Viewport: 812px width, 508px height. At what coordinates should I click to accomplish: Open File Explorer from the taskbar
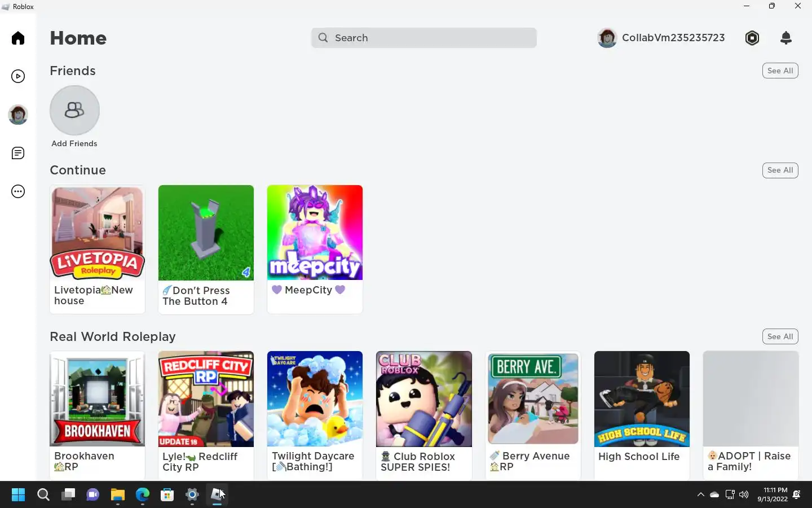click(x=118, y=495)
